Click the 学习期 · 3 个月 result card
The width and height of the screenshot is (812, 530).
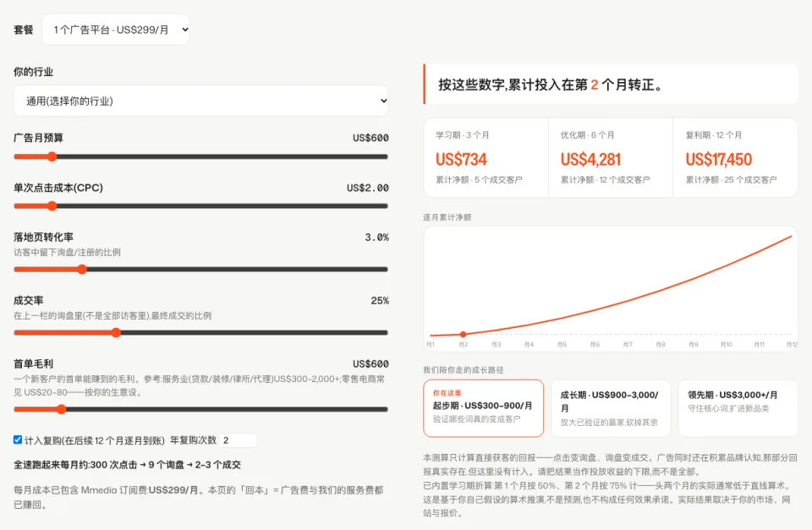(486, 158)
